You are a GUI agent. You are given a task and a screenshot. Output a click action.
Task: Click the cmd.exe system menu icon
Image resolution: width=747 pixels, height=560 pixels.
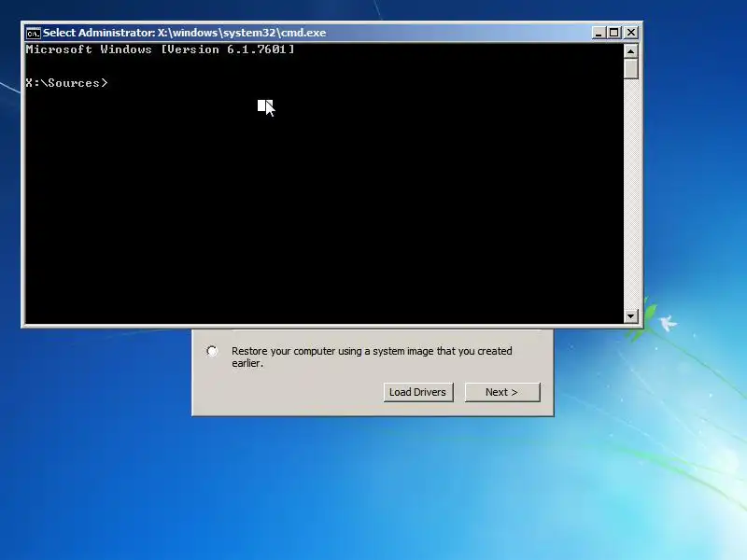click(34, 33)
